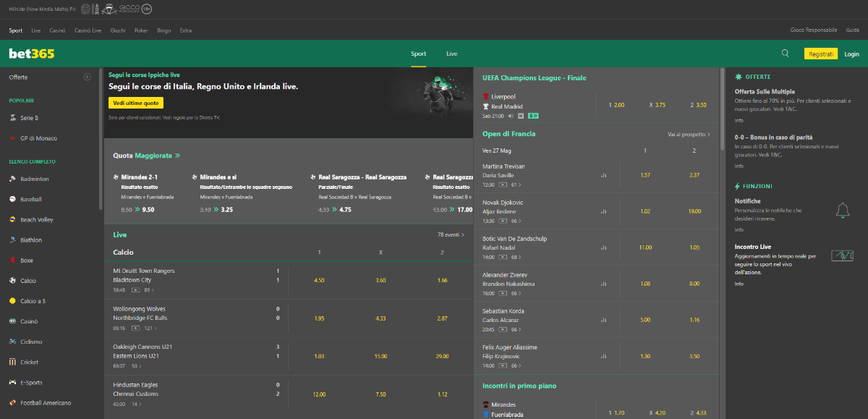The image size is (868, 419).
Task: Click the Incontro Live pitch icon
Action: (842, 255)
